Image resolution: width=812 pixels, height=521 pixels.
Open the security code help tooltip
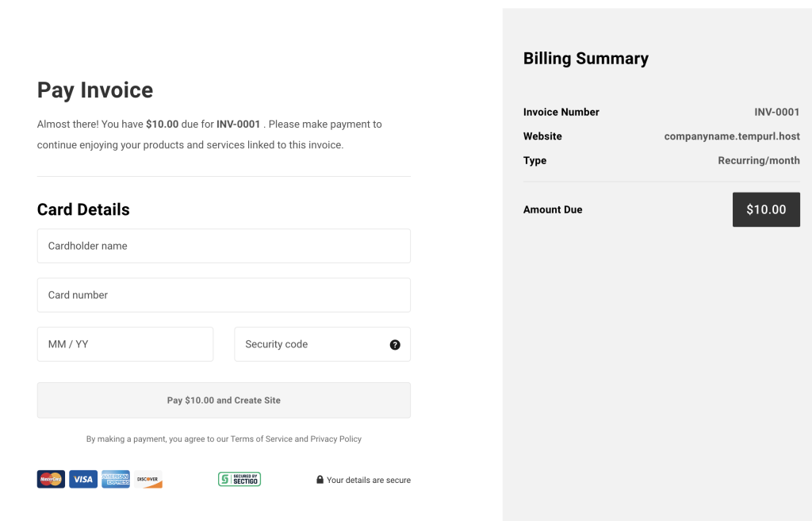pos(394,343)
